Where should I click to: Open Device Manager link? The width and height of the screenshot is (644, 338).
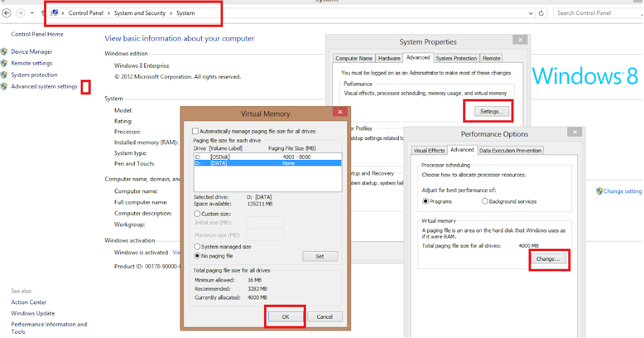pyautogui.click(x=32, y=52)
